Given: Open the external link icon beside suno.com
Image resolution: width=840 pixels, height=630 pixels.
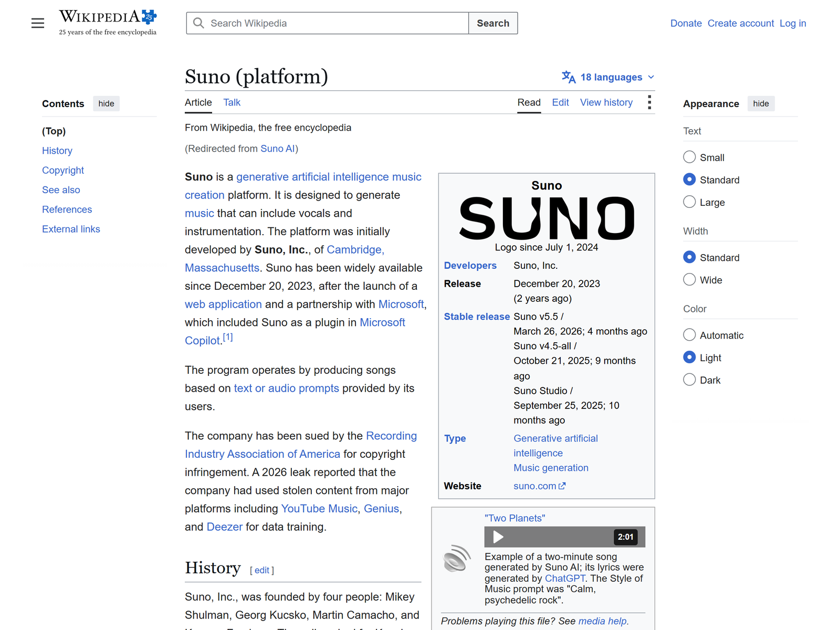Looking at the screenshot, I should click(562, 486).
